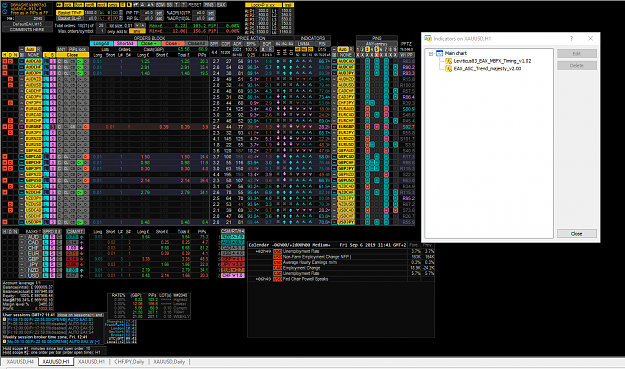Click the close on session(s) end button

(80, 315)
